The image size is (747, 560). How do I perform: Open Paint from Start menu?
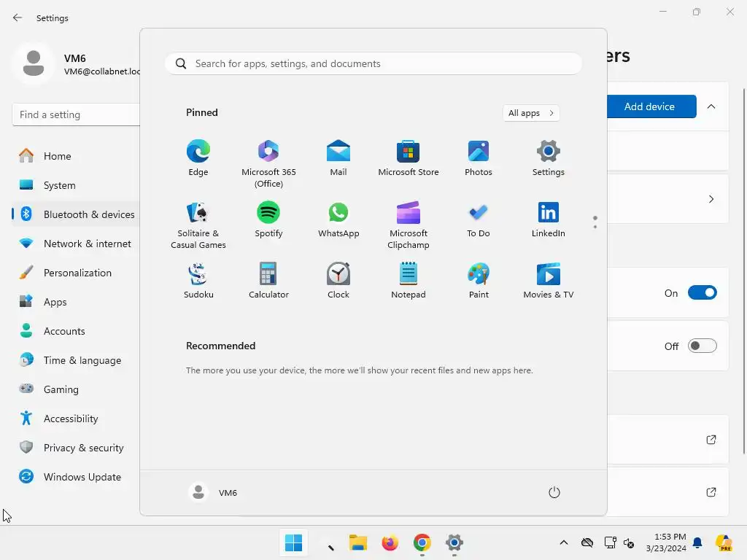(x=479, y=281)
